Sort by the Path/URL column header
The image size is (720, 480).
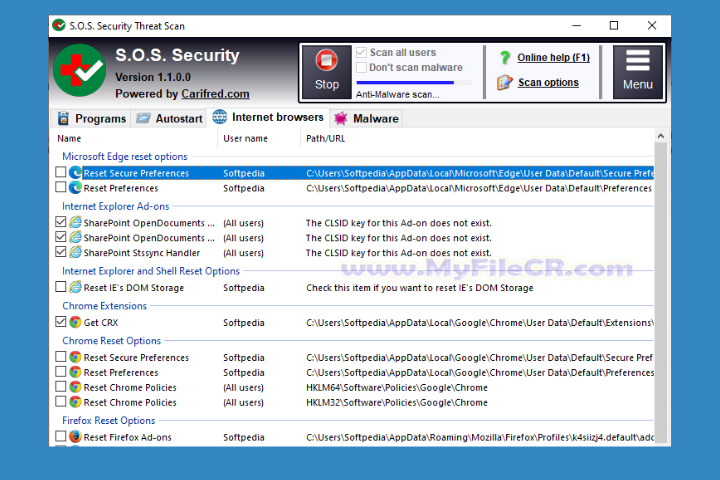(325, 139)
